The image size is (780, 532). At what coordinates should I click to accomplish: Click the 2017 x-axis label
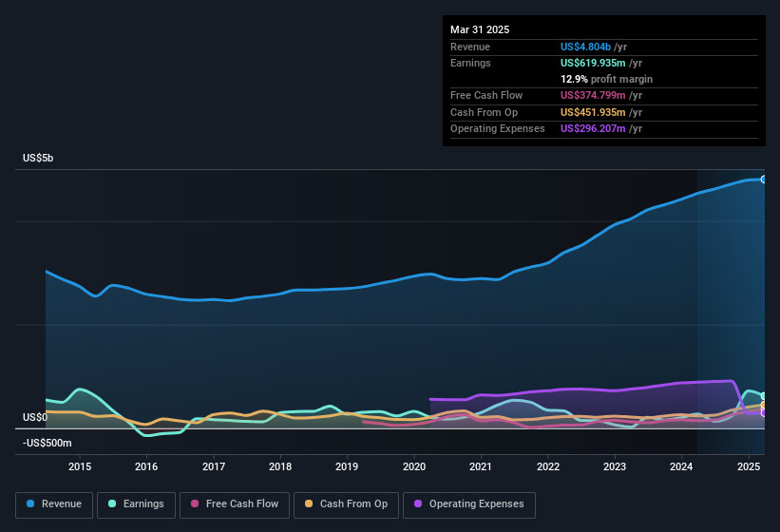(x=214, y=466)
